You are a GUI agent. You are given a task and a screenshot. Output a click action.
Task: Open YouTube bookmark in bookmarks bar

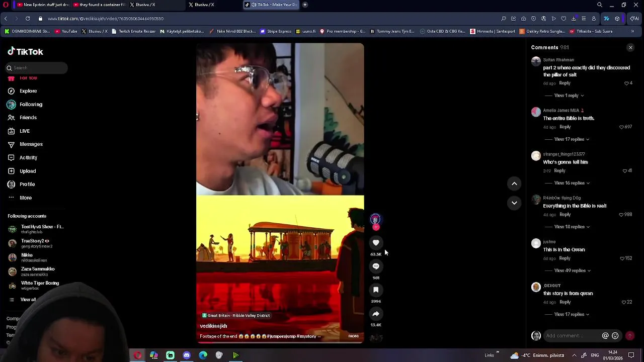(66, 31)
